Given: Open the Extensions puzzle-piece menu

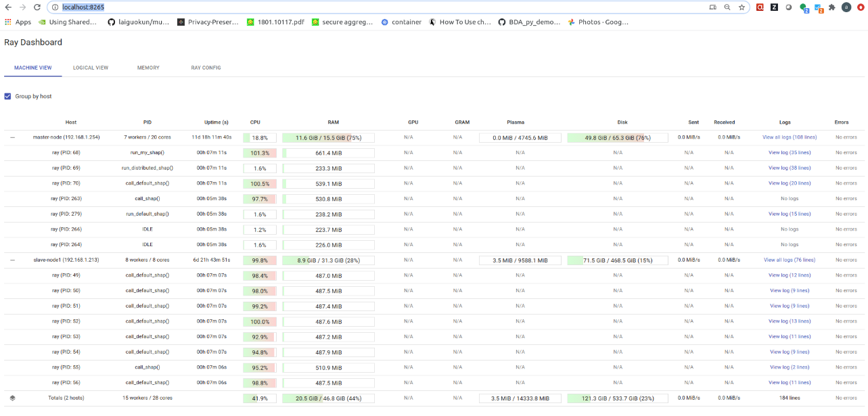Looking at the screenshot, I should point(832,7).
